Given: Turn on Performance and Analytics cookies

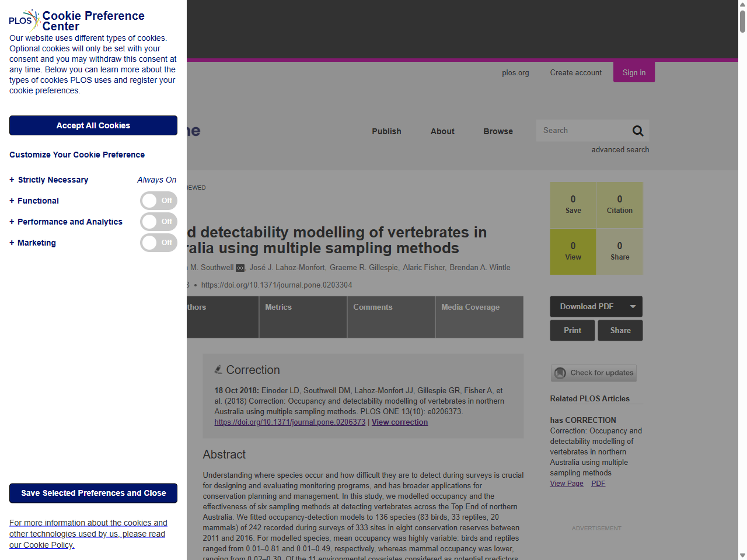Looking at the screenshot, I should pos(158,222).
